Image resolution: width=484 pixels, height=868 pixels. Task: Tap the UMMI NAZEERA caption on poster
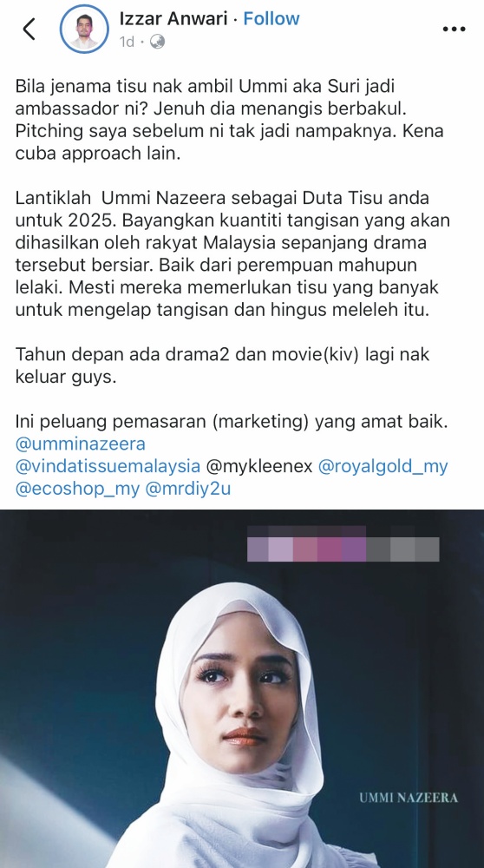coord(409,798)
